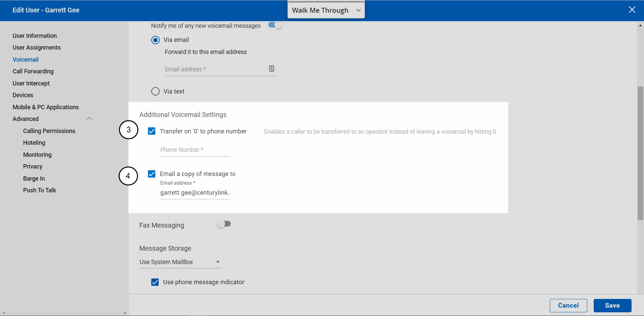Disable Use phone message indicator checkbox
This screenshot has height=316, width=644.
click(x=155, y=282)
